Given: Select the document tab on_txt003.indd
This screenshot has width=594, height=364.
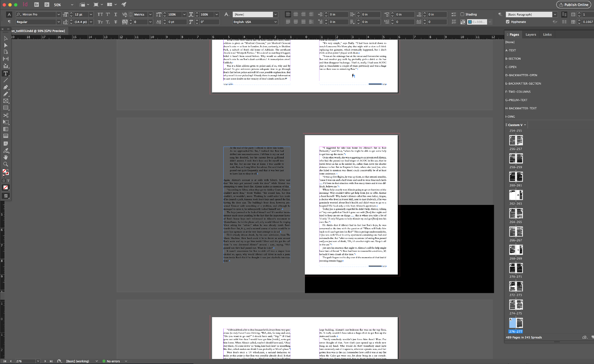Looking at the screenshot, I should point(38,31).
